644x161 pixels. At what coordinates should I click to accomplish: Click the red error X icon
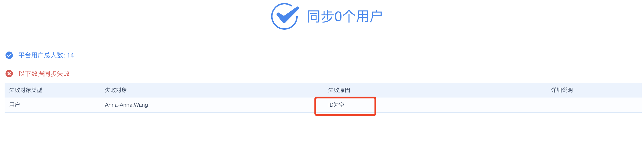(9, 73)
